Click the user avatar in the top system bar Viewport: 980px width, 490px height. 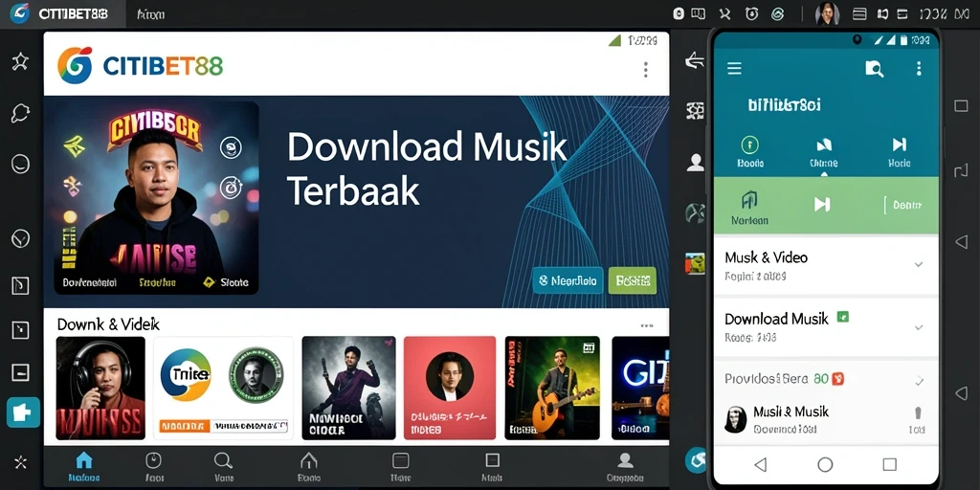coord(827,13)
